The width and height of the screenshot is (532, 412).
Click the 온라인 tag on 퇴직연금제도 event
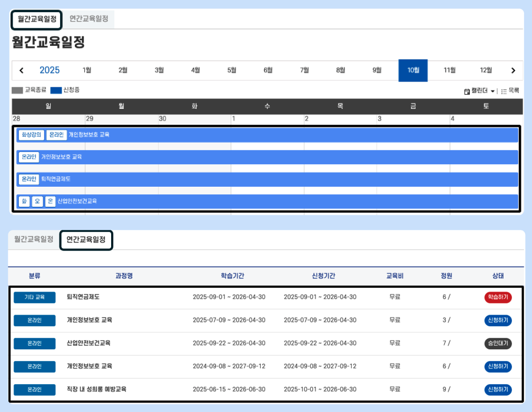(28, 179)
